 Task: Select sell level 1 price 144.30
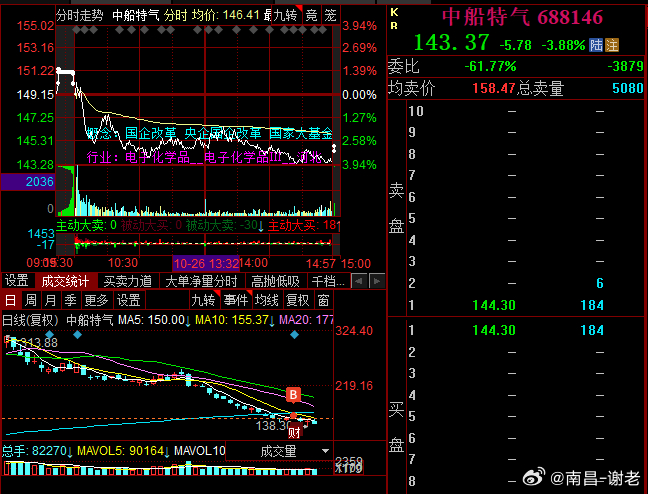pyautogui.click(x=494, y=305)
